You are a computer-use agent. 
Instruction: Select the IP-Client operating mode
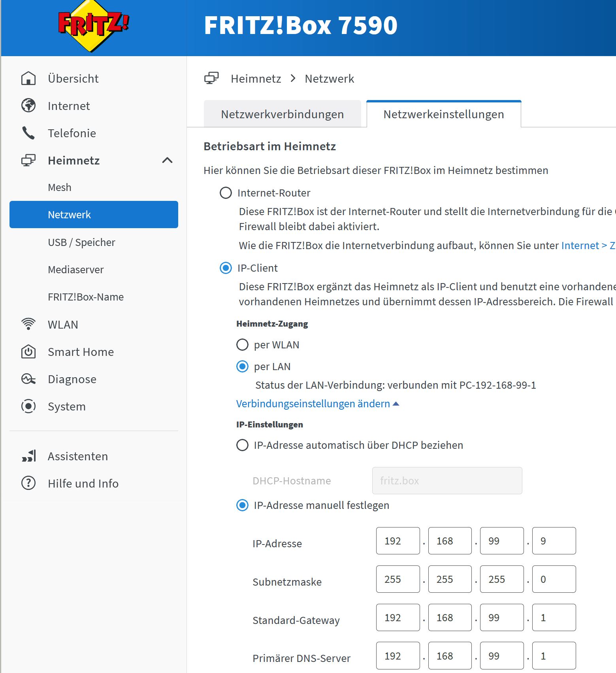pyautogui.click(x=226, y=268)
